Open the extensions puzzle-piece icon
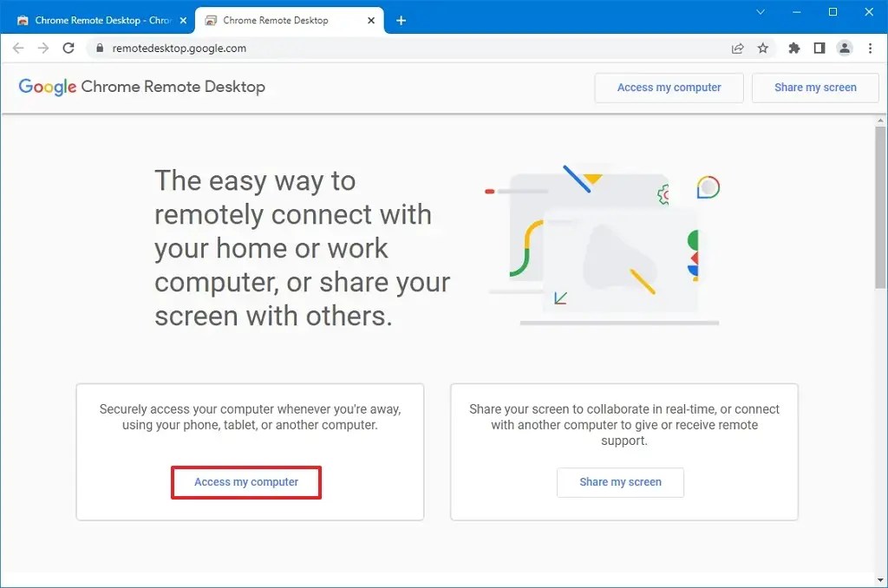This screenshot has height=588, width=888. point(793,49)
